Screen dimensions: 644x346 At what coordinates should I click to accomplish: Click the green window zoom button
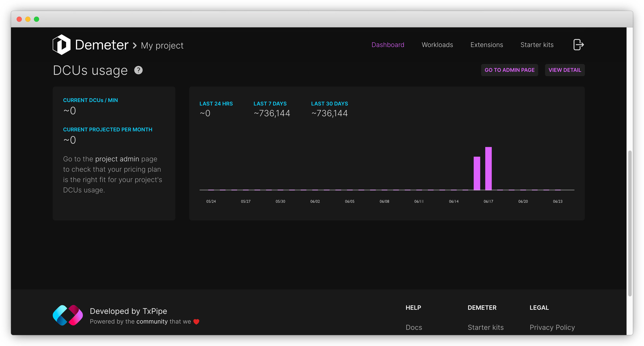[x=36, y=19]
